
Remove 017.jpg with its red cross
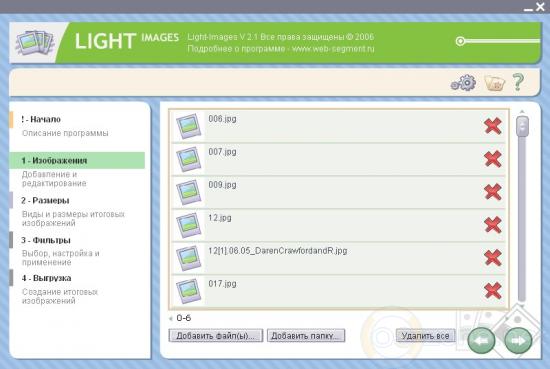coord(492,291)
